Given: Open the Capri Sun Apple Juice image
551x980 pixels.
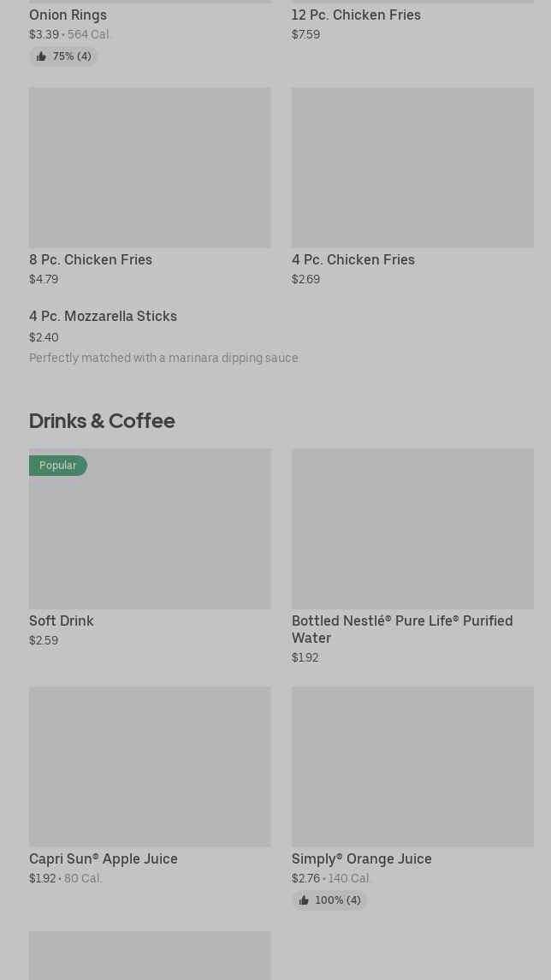Looking at the screenshot, I should [150, 767].
